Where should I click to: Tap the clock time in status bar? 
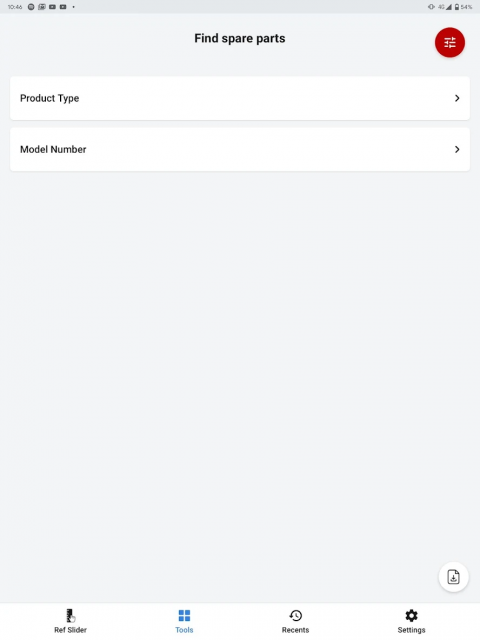[15, 7]
